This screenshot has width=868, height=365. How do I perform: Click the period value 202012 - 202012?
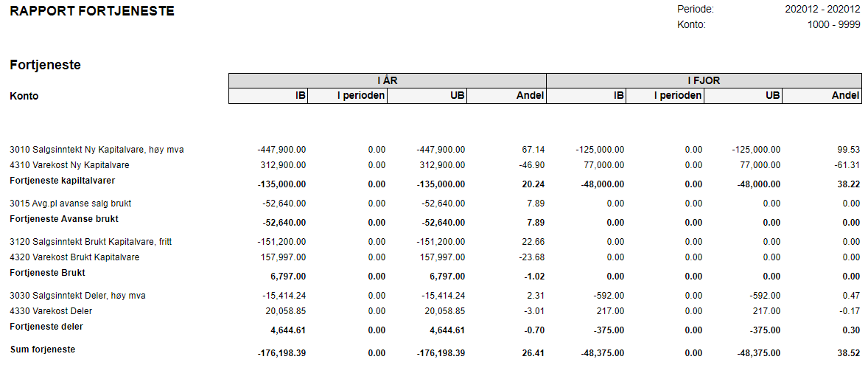(x=822, y=10)
